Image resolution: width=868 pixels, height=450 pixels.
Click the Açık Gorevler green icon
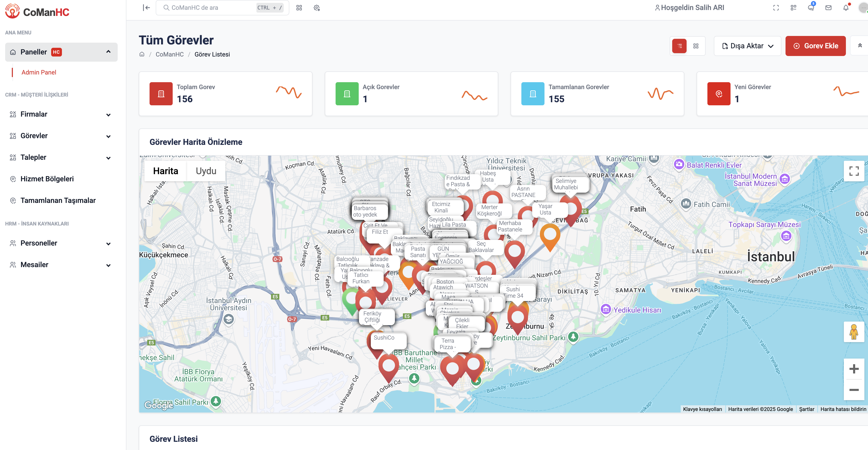tap(347, 94)
